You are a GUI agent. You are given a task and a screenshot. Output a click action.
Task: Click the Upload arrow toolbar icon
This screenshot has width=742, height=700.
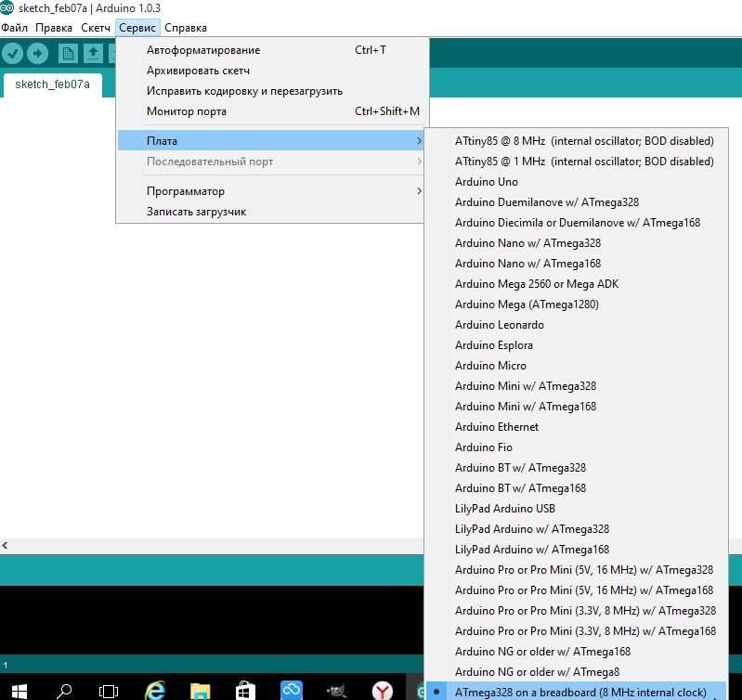38,53
